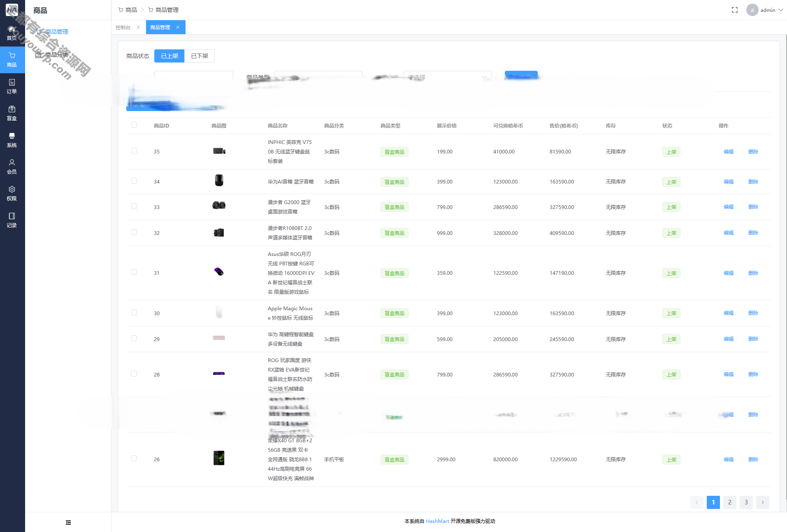The width and height of the screenshot is (787, 532).
Task: Open the 系统 system sidebar icon
Action: 12,140
